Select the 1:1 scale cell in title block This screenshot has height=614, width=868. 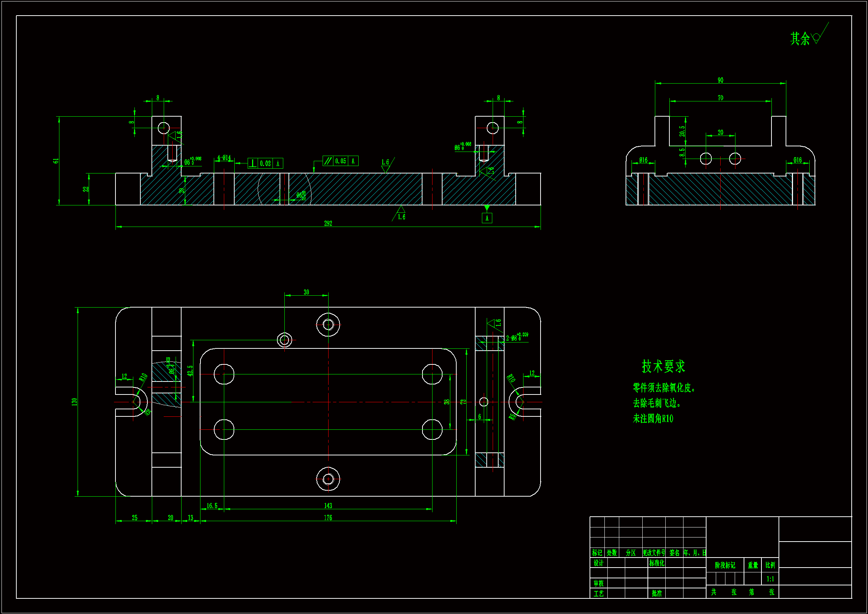click(x=770, y=579)
